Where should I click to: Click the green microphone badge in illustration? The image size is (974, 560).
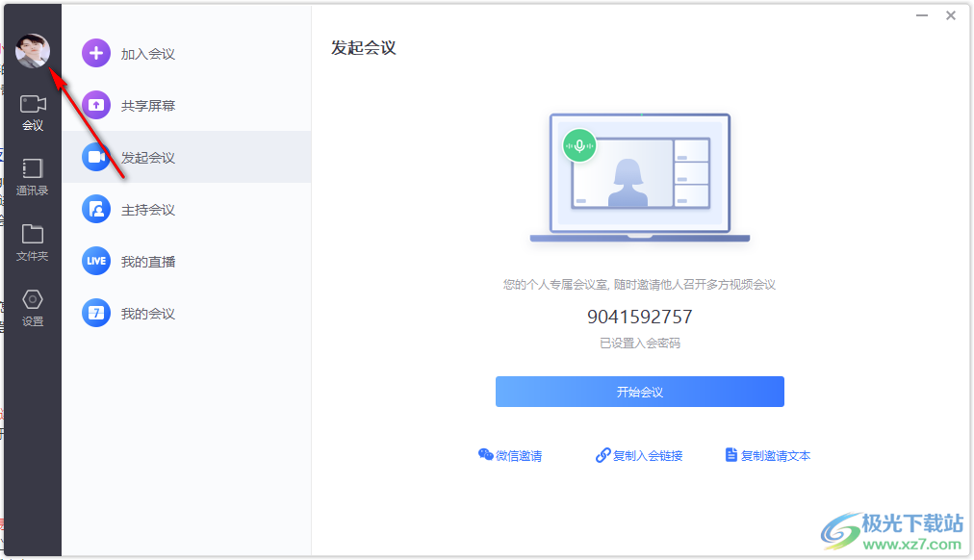coord(579,145)
